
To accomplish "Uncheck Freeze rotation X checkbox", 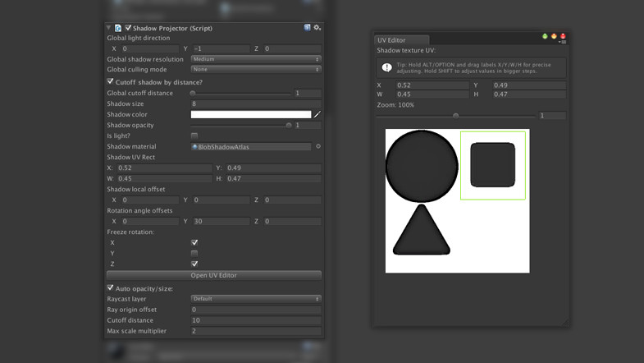I will point(194,242).
